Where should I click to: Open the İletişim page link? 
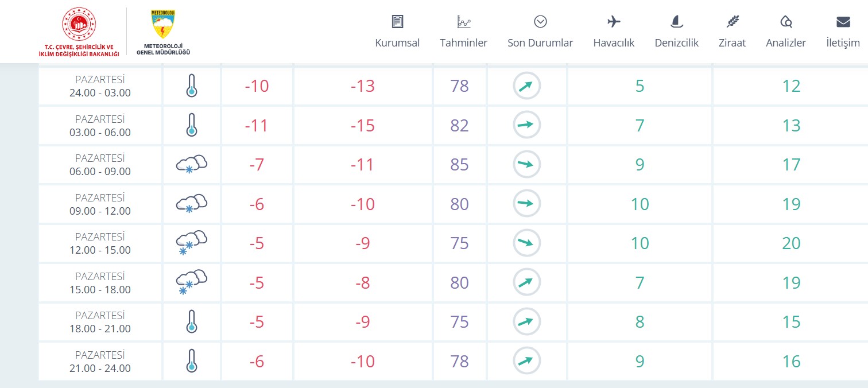(843, 43)
